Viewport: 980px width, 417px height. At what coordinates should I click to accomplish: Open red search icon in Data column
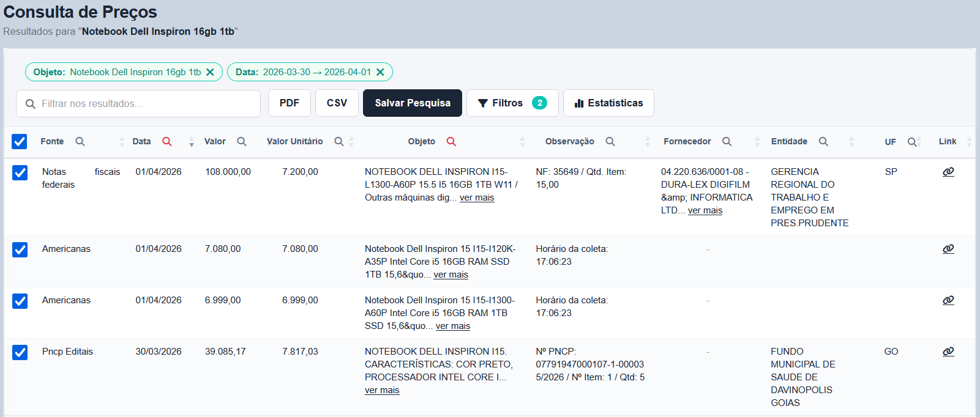click(167, 141)
